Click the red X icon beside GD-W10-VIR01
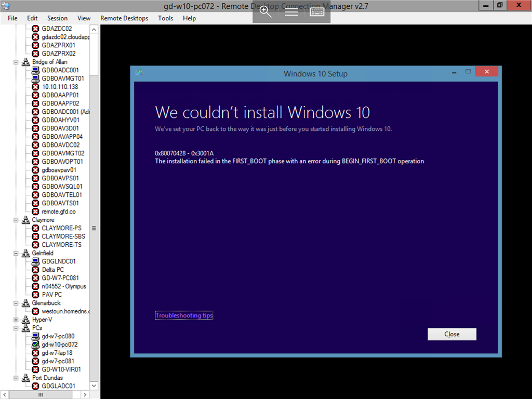The width and height of the screenshot is (532, 399). (x=35, y=369)
